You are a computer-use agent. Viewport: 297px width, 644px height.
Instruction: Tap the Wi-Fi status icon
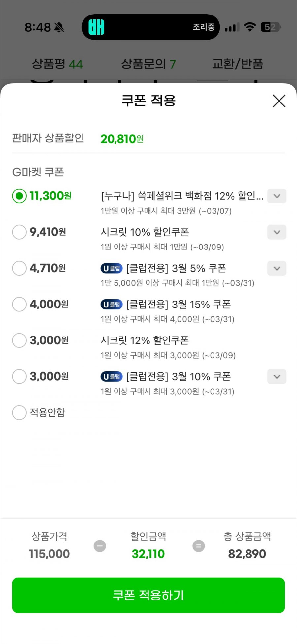[x=250, y=27]
